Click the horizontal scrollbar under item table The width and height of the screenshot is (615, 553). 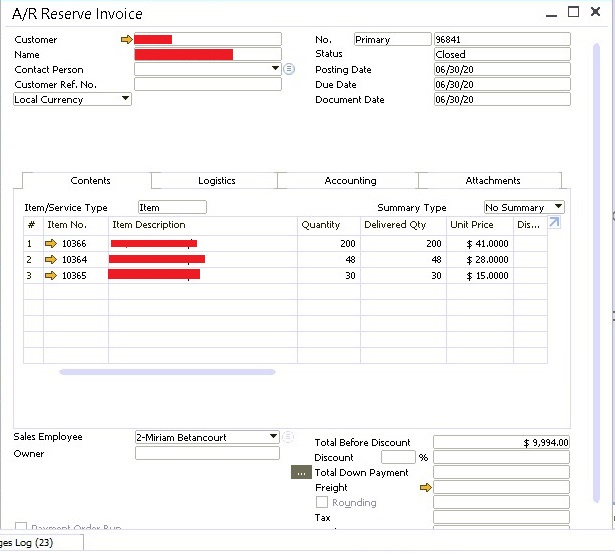[x=167, y=372]
